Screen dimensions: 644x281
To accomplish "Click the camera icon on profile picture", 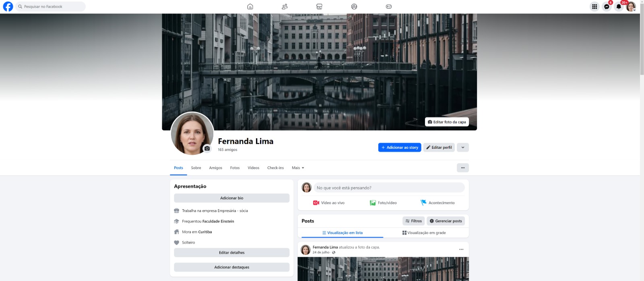I will [207, 148].
